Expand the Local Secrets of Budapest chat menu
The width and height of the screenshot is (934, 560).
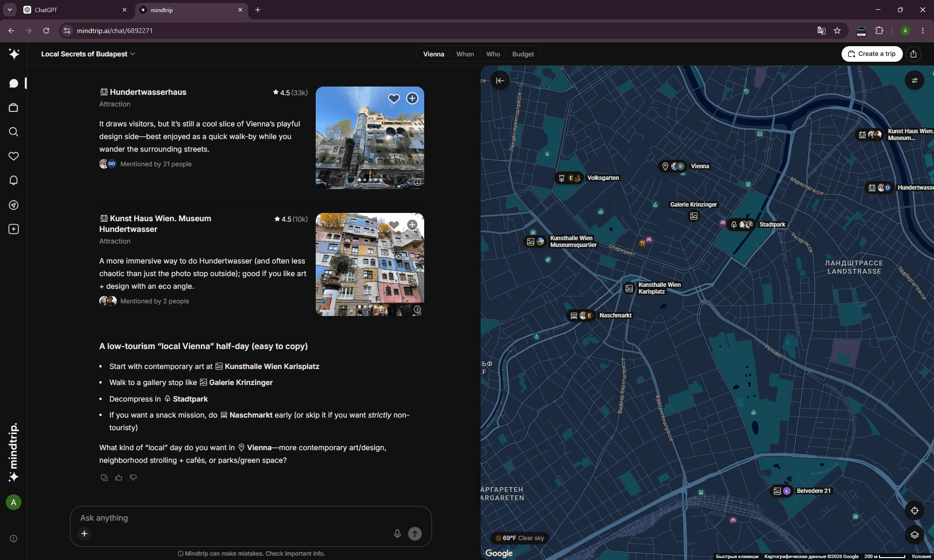pos(88,54)
